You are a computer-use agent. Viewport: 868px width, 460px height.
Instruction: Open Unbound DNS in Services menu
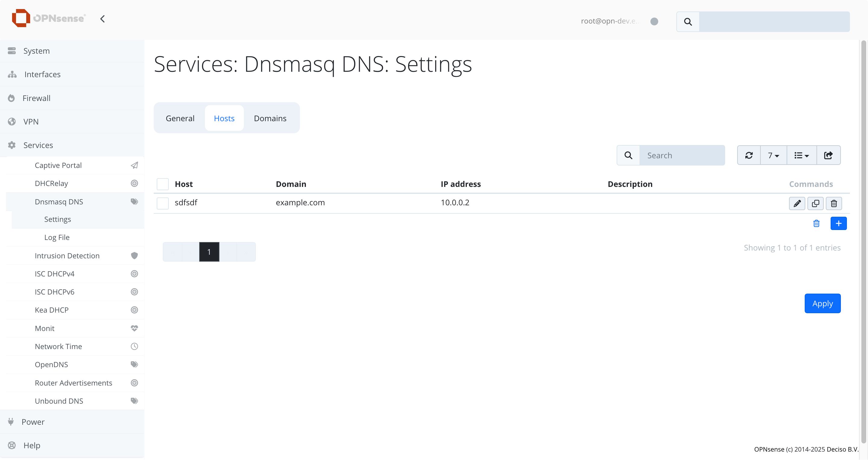[x=59, y=401]
